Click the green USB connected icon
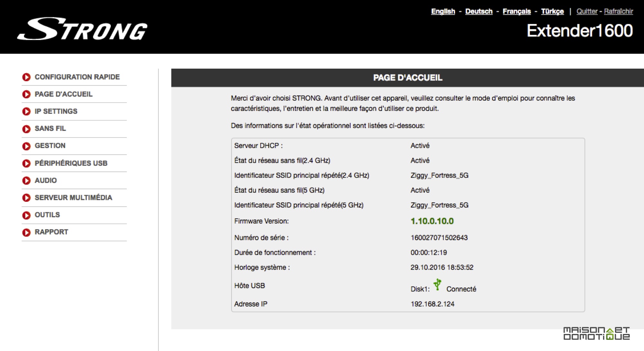This screenshot has height=351, width=644. [437, 285]
